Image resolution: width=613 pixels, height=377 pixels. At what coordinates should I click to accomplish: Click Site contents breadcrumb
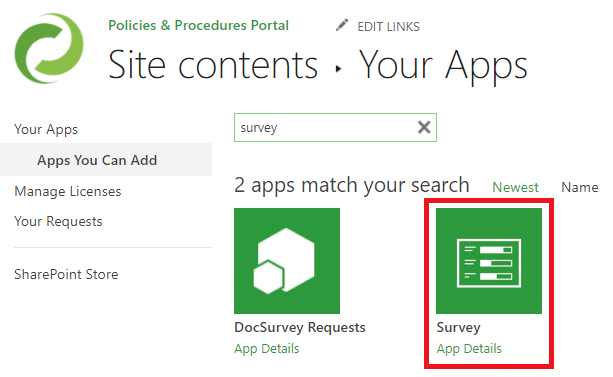213,65
